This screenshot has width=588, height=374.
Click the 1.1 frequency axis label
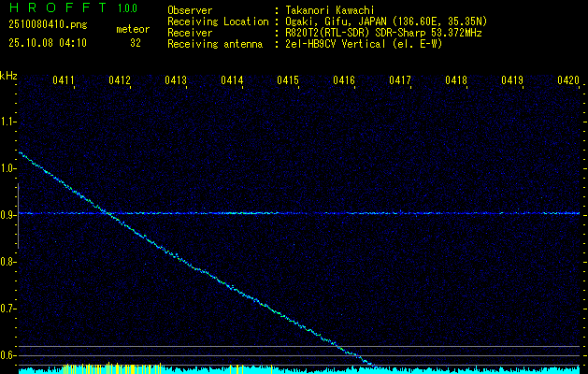point(9,122)
